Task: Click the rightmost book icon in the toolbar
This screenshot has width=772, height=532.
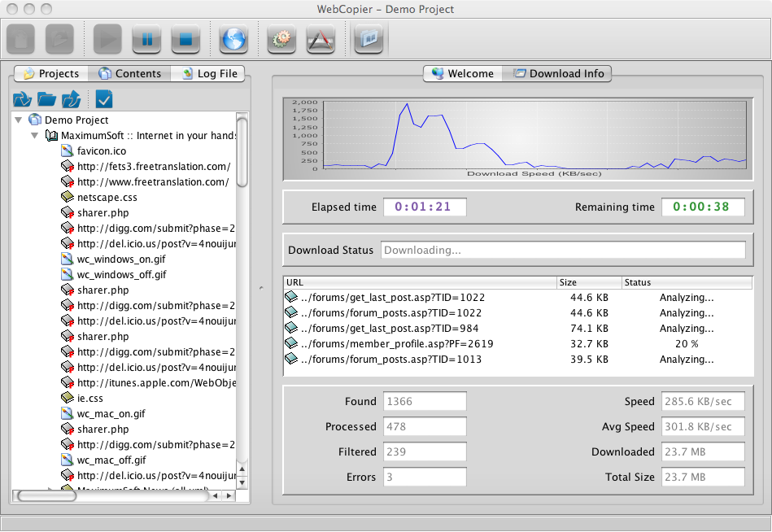Action: [x=369, y=38]
